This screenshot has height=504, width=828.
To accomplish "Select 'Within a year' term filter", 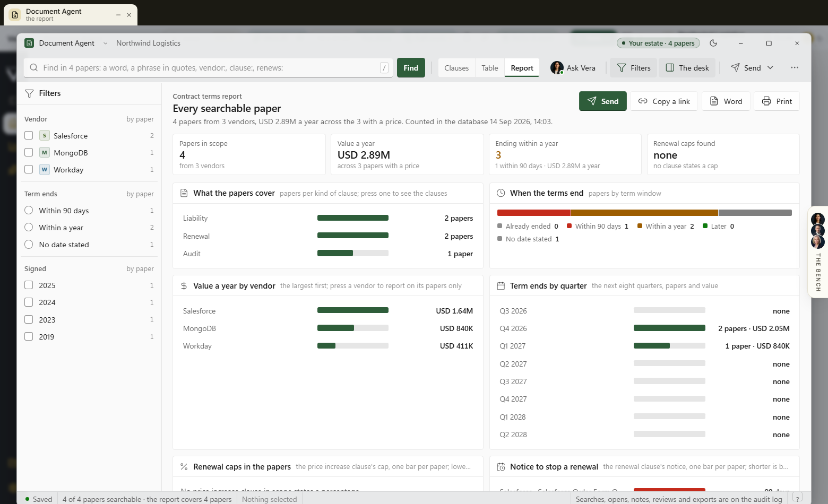I will 29,227.
